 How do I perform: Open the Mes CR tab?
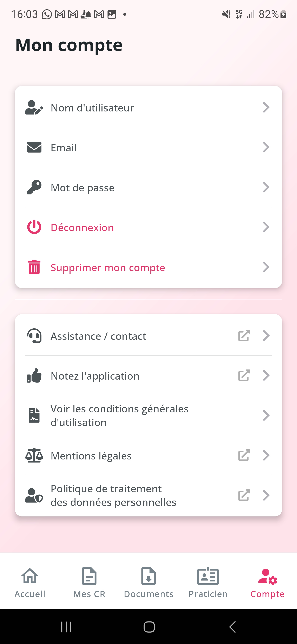[89, 582]
